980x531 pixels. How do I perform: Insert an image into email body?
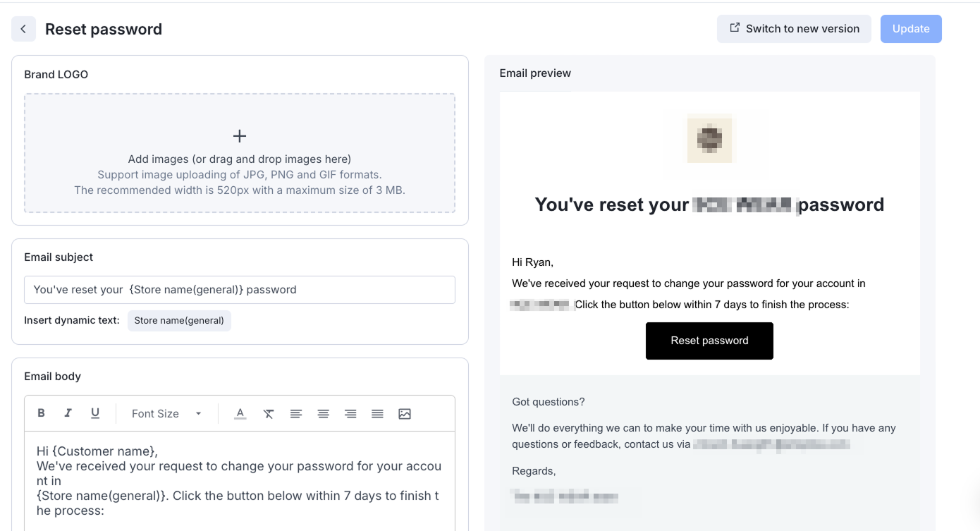405,414
